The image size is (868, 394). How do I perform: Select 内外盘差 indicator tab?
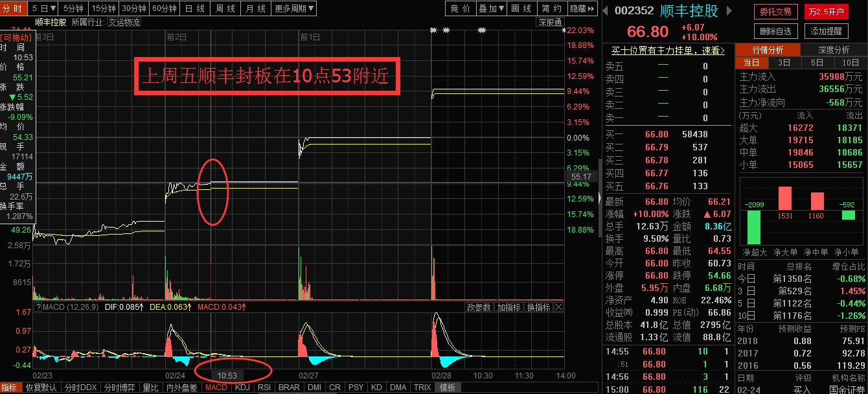[x=182, y=388]
